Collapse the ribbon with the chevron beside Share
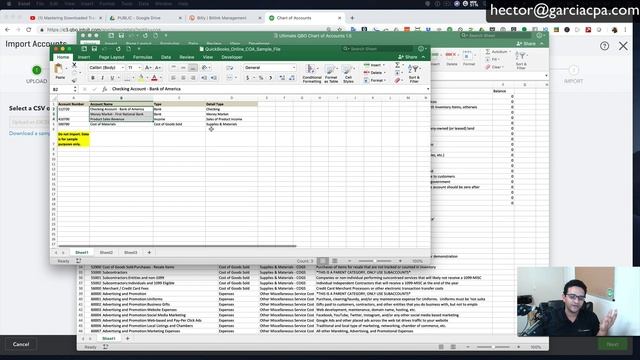The height and width of the screenshot is (360, 640). (x=423, y=57)
